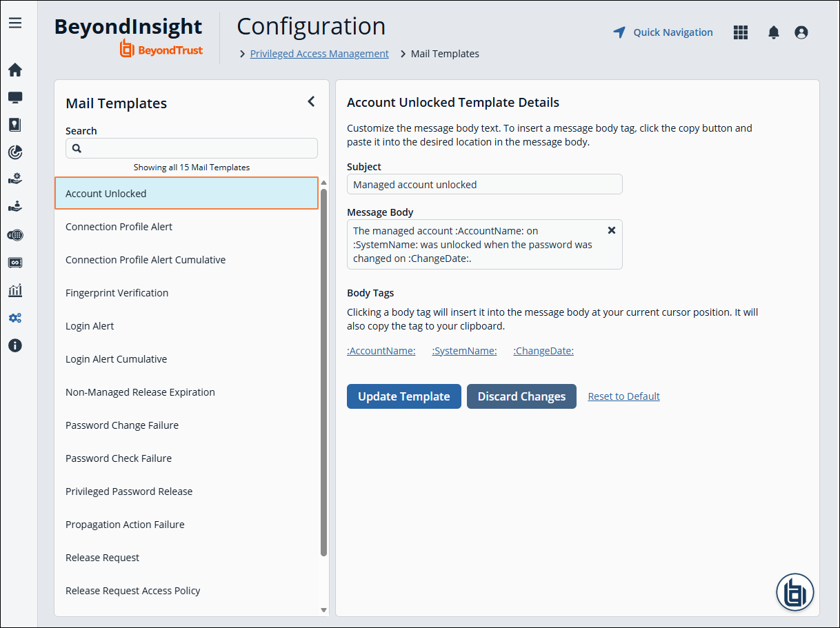The image size is (840, 628).
Task: Select Propagation Action Failure template
Action: pyautogui.click(x=186, y=525)
